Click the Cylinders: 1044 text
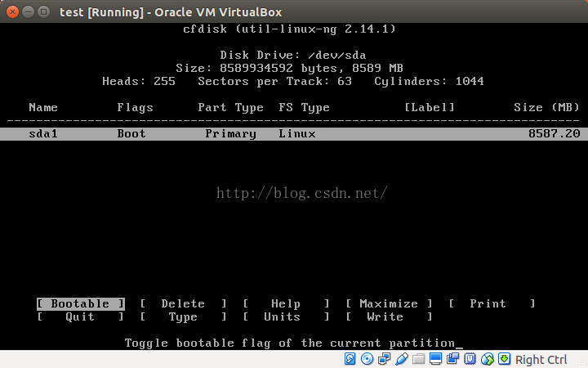Screen dimensions: 588x368 [x=429, y=82]
